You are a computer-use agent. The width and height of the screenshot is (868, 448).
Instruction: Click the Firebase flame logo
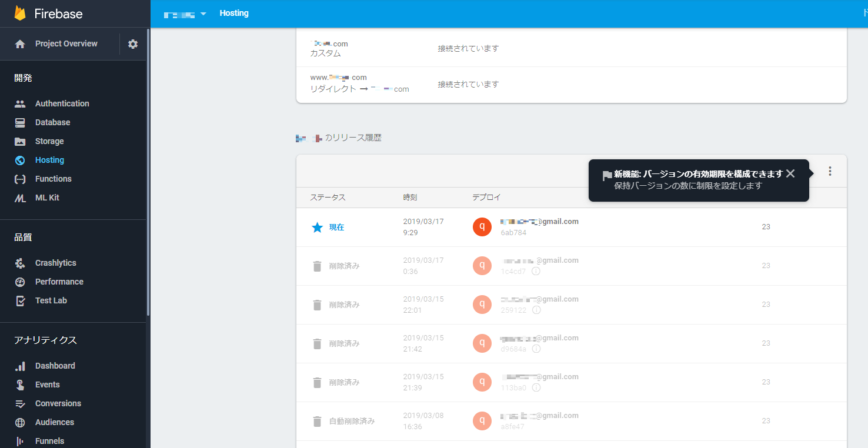21,13
